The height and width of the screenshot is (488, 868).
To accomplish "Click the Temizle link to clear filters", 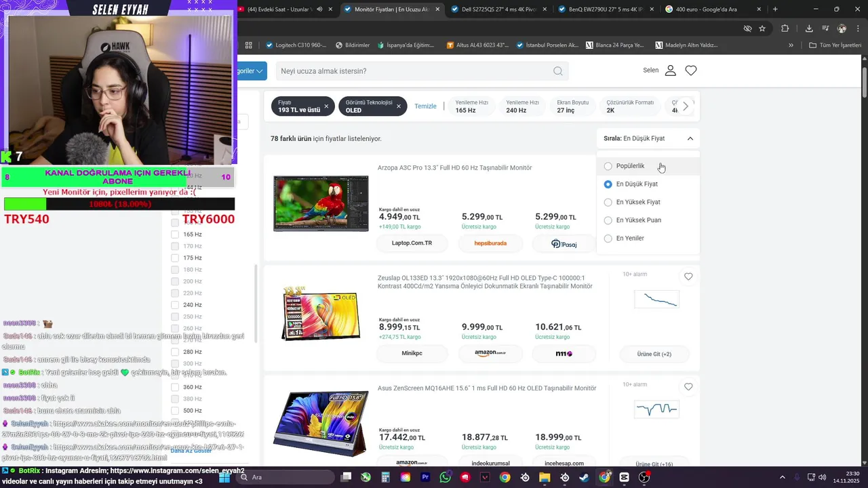I will (x=425, y=106).
